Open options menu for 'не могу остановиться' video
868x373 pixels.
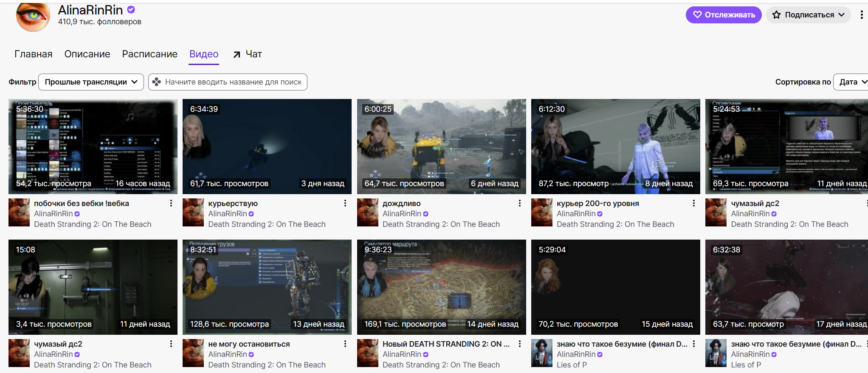345,344
